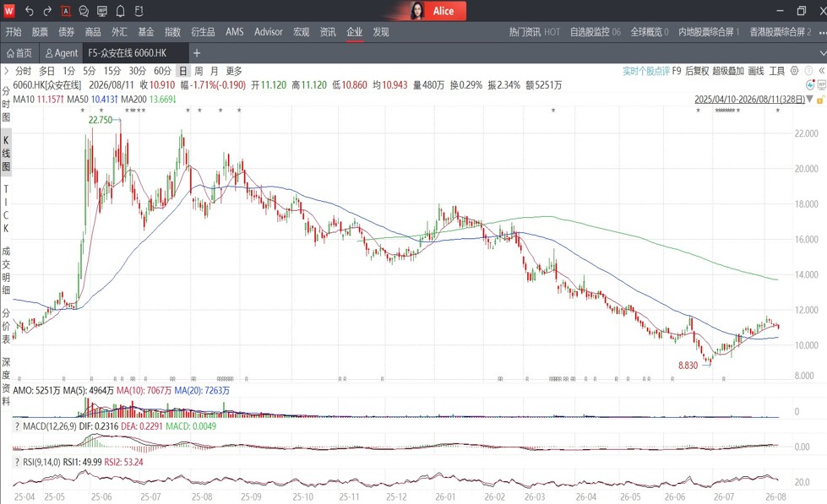827x504 pixels.
Task: Open the 股票 menu
Action: (x=40, y=32)
